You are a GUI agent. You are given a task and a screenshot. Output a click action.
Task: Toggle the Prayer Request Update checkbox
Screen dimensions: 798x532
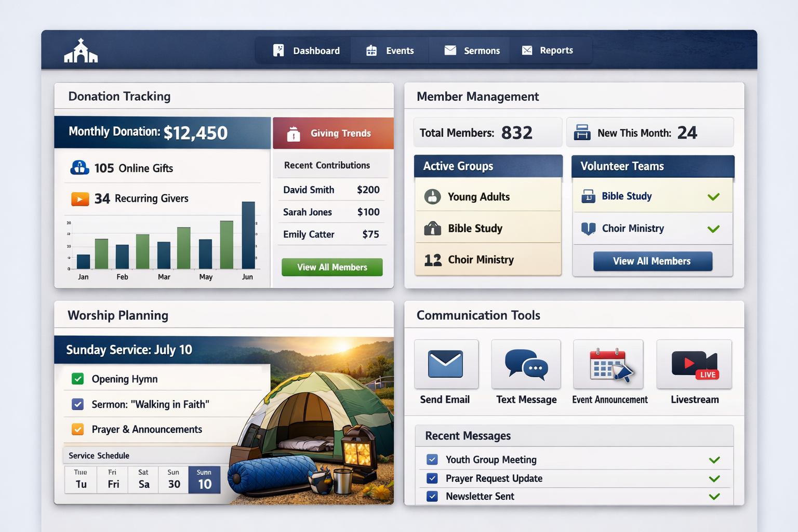[x=432, y=478]
